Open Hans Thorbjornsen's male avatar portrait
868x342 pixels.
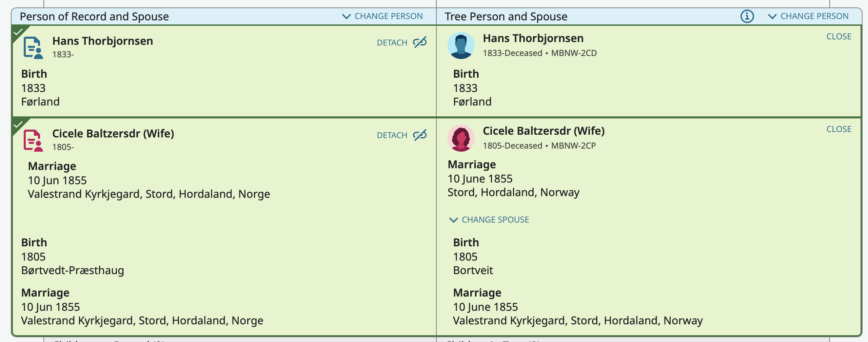pyautogui.click(x=461, y=45)
